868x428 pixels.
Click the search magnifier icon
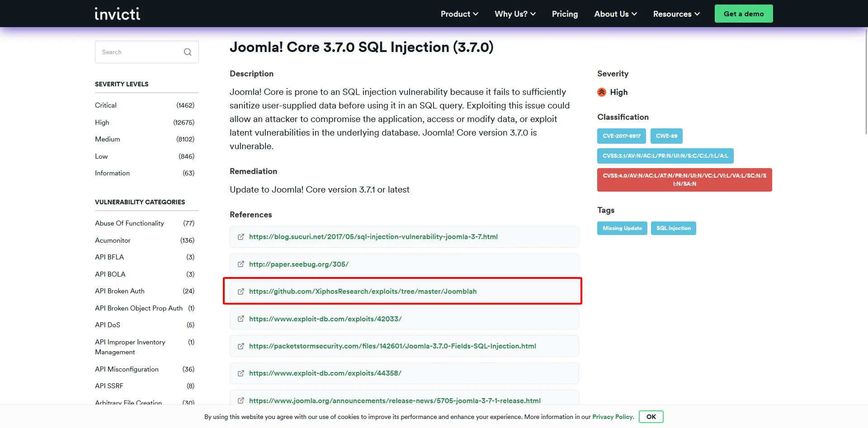188,52
